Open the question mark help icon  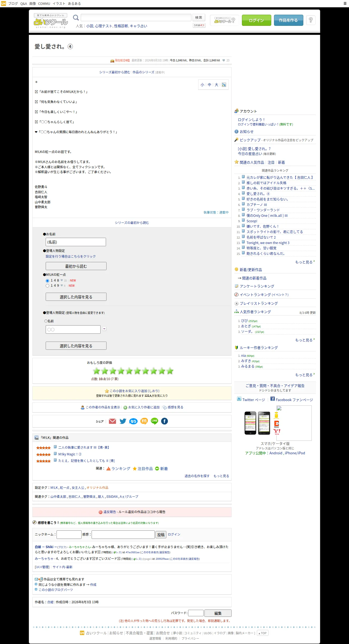311,20
